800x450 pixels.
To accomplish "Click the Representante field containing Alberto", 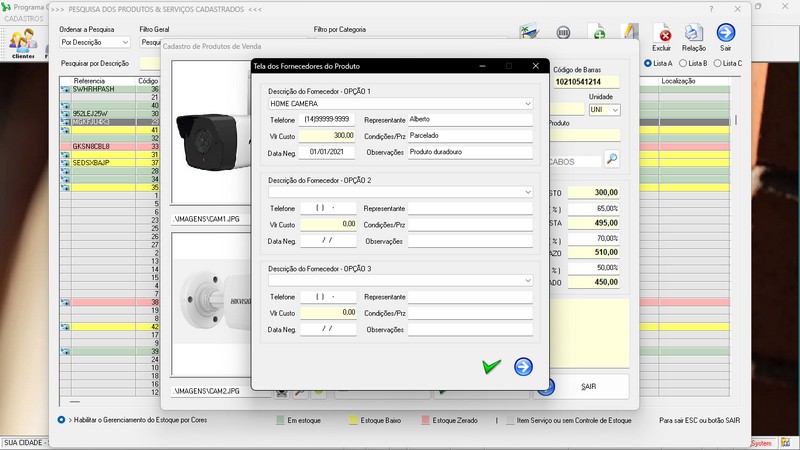I will point(470,119).
